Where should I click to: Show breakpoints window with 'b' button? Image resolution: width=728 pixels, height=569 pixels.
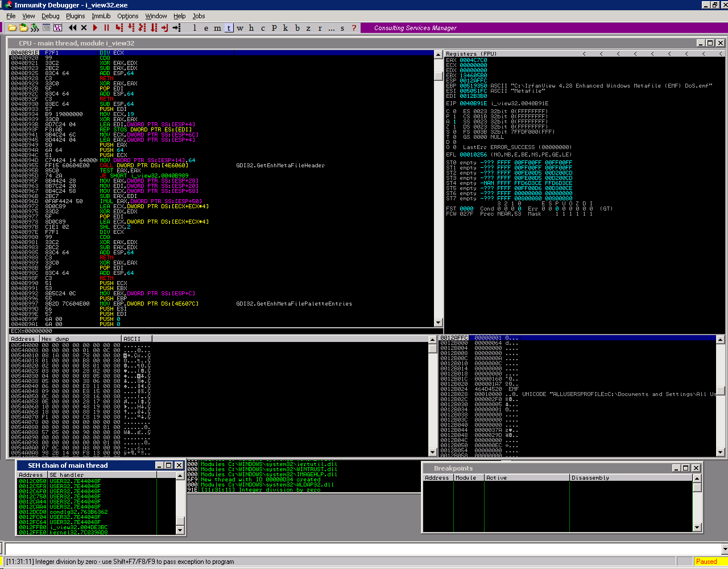click(297, 28)
